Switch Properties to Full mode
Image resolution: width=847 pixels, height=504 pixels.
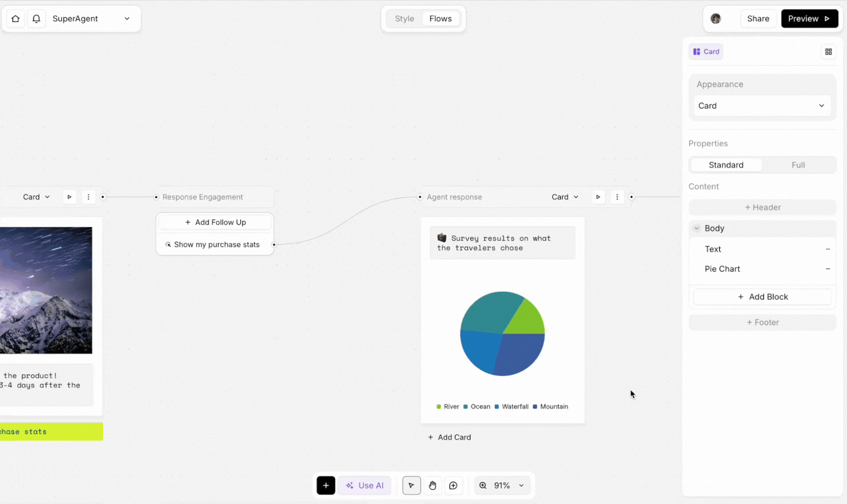tap(798, 164)
